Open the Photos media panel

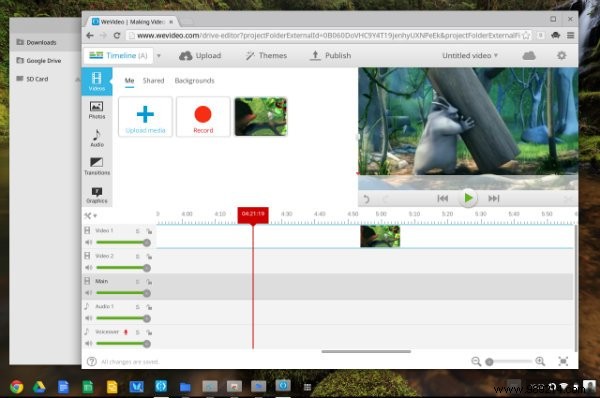pos(96,110)
